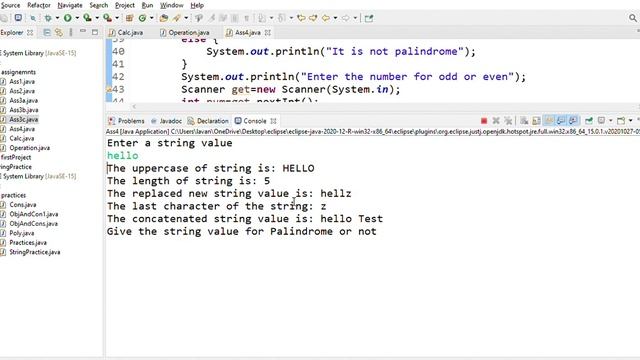Terminate the program with red stop button
Image resolution: width=640 pixels, height=360 pixels.
484,121
